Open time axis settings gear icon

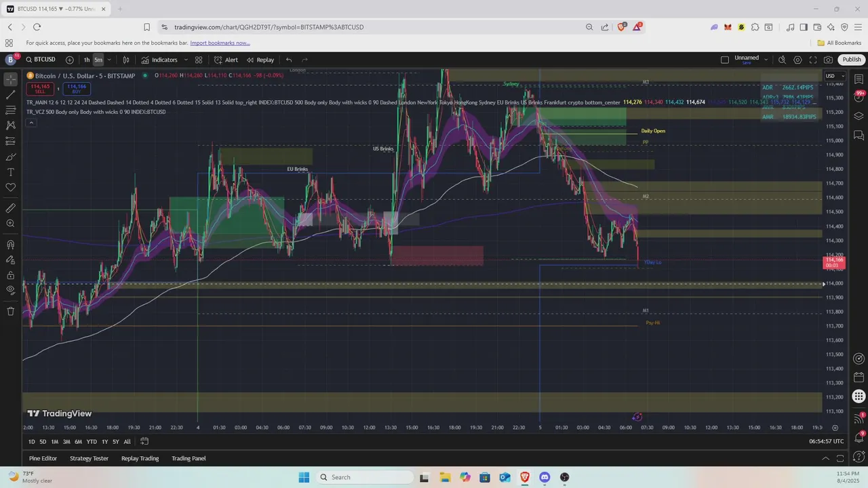click(835, 428)
